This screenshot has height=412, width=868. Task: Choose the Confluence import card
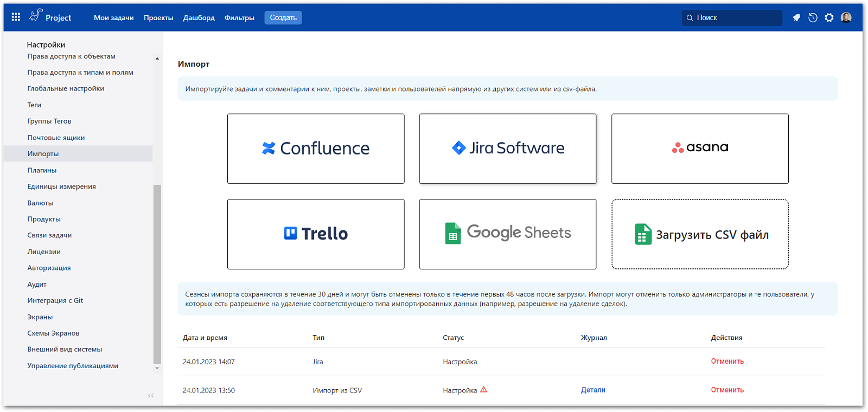coord(316,149)
